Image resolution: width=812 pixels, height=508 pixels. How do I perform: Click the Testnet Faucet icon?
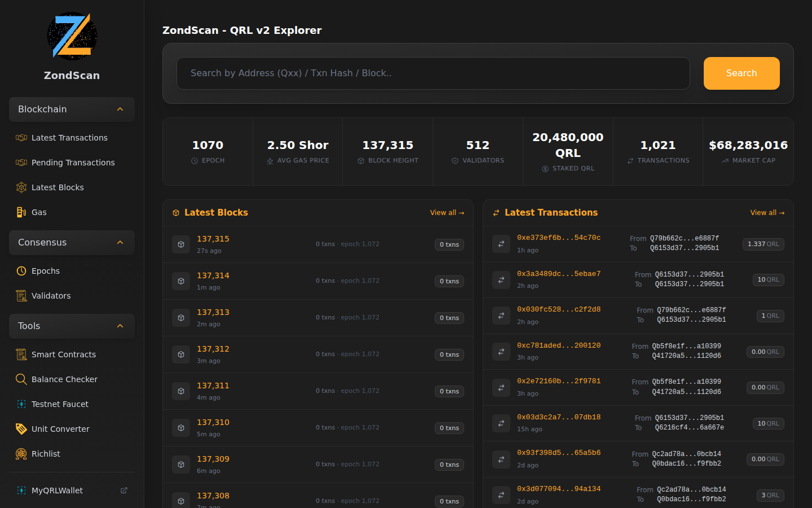tap(21, 404)
